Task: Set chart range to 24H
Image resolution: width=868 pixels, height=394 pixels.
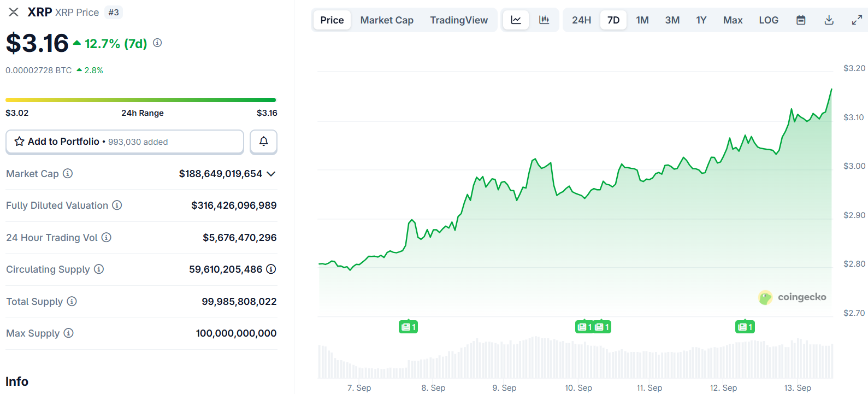Action: (x=581, y=20)
